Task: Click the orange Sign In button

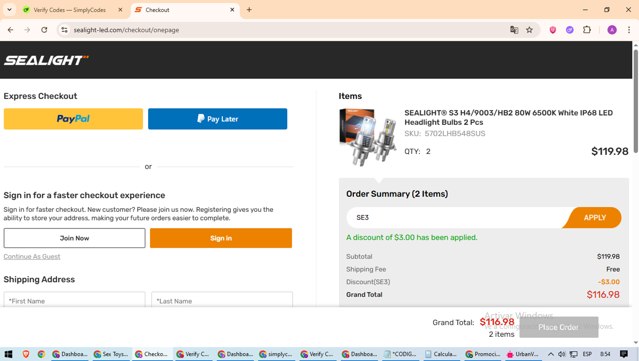Action: [x=221, y=238]
